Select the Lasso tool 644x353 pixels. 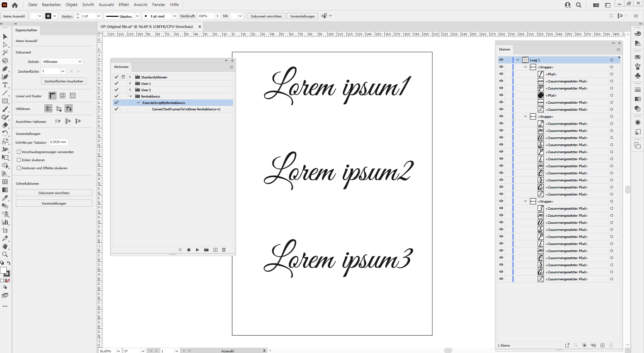coord(5,61)
